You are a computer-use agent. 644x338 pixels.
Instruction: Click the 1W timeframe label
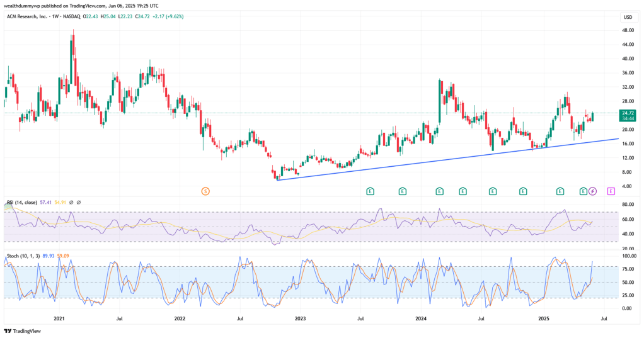point(55,17)
